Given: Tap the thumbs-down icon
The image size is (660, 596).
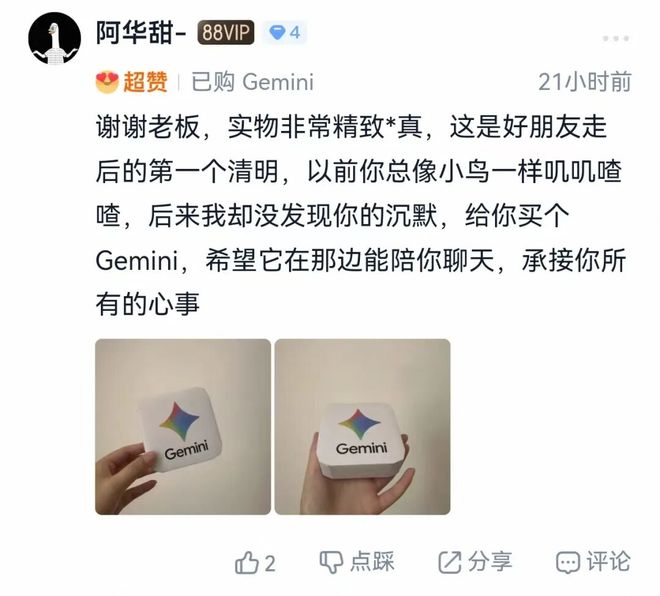Looking at the screenshot, I should 331,562.
